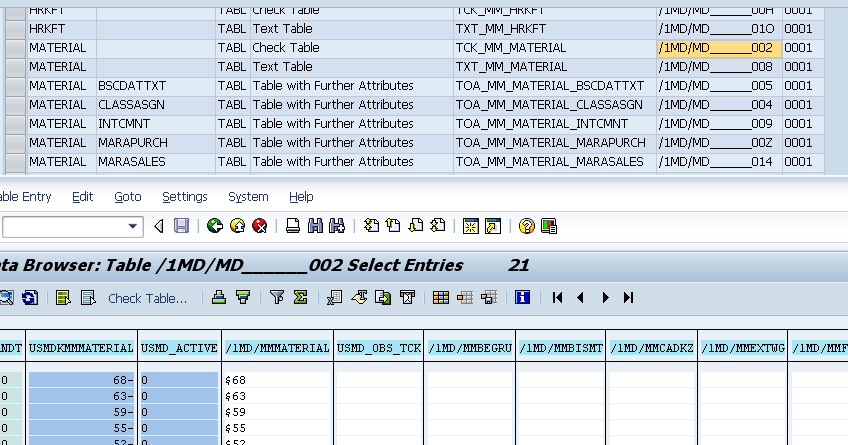Click the TOA_MM_MATERIAL_MARASALES cell
Screen dimensions: 848x445
tap(555, 162)
